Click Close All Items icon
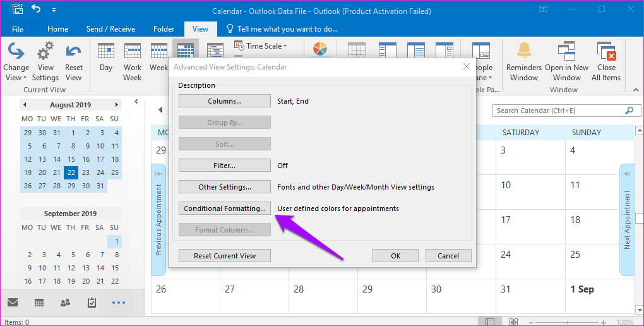 (x=606, y=51)
